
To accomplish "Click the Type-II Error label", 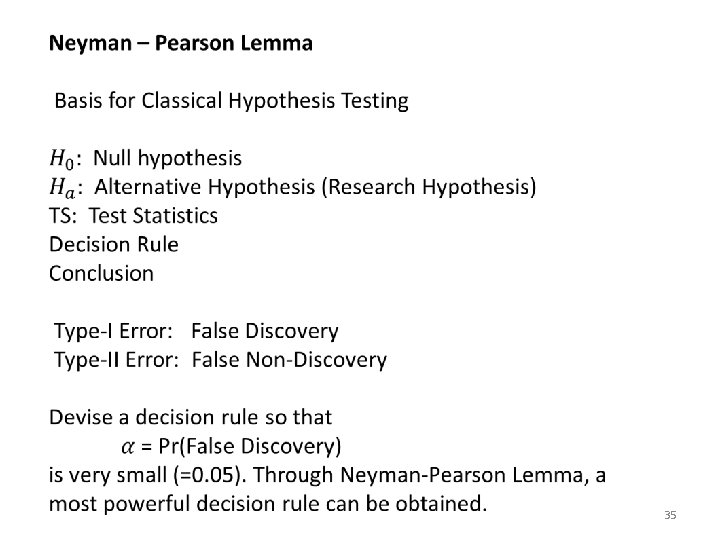I will [x=116, y=360].
